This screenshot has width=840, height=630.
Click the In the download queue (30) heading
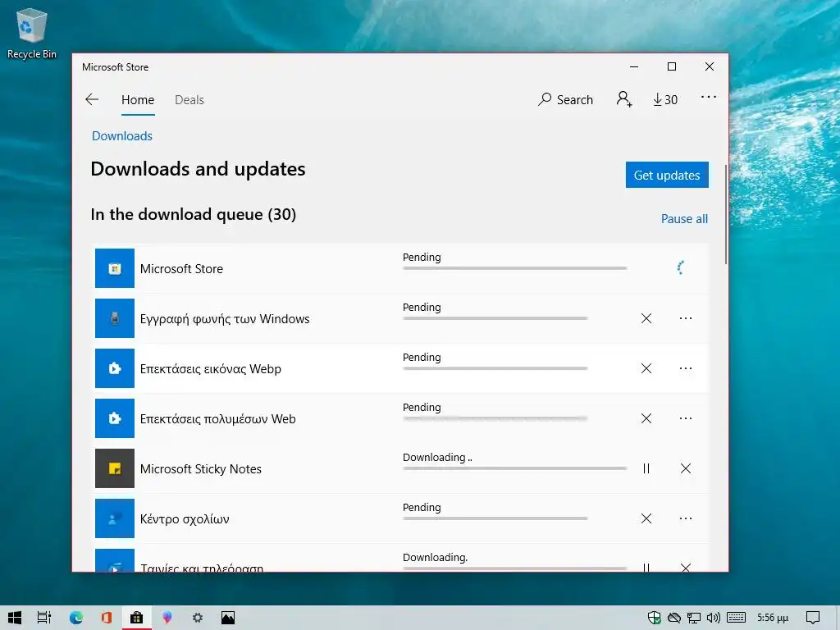[194, 214]
